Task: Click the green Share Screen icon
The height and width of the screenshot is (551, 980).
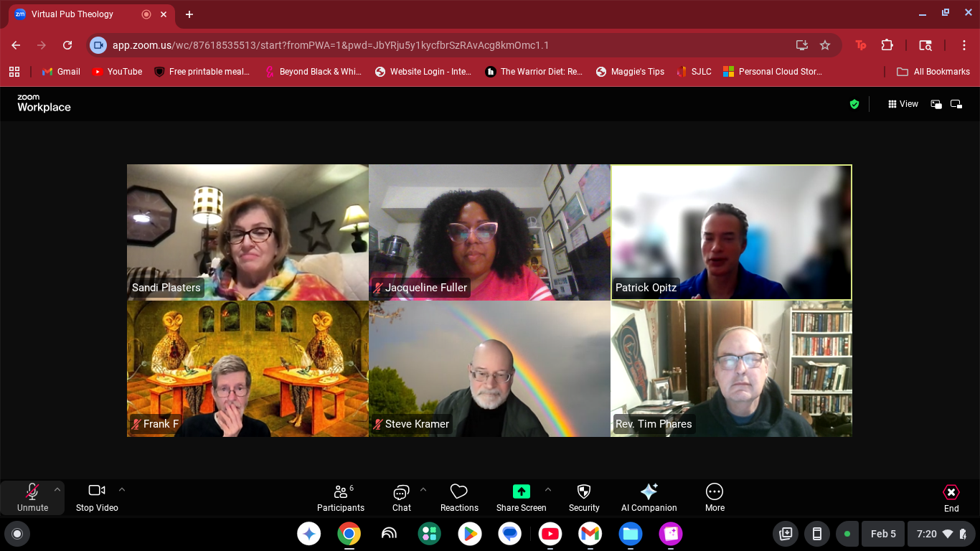Action: click(x=521, y=491)
